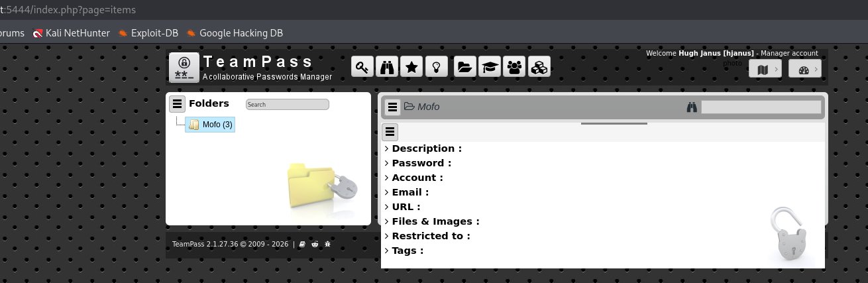Click the binoculars icon beside item search box
868x283 pixels.
(692, 107)
